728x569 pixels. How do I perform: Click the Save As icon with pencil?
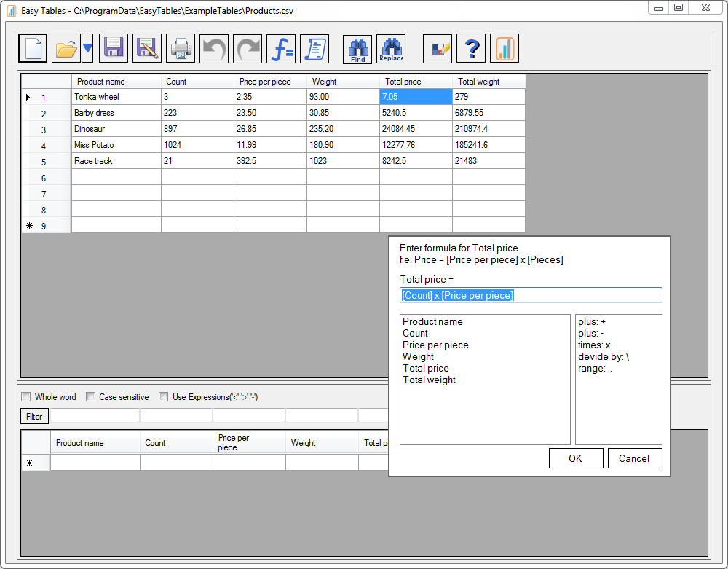pyautogui.click(x=147, y=49)
